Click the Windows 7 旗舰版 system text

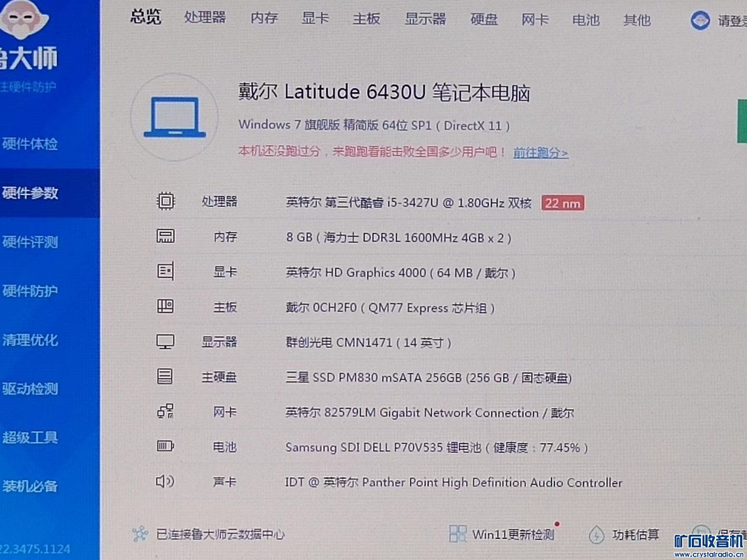pyautogui.click(x=374, y=126)
